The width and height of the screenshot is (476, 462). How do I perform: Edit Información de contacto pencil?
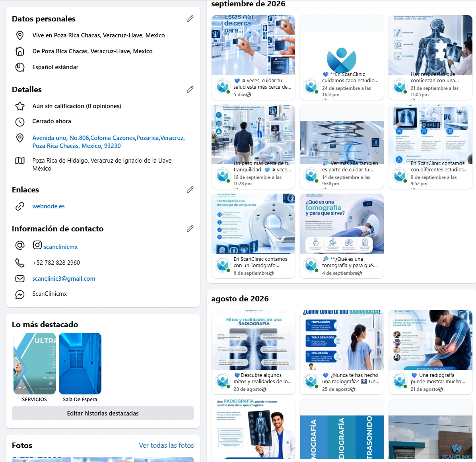[190, 229]
